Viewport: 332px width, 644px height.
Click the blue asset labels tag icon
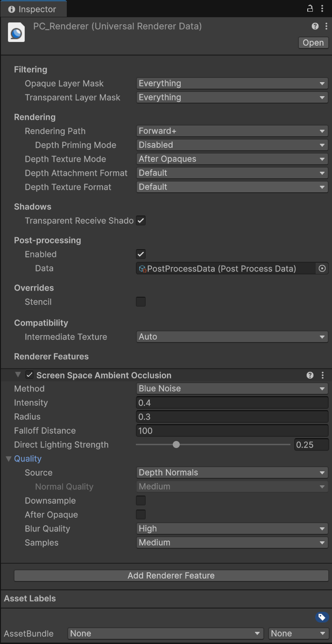click(321, 617)
